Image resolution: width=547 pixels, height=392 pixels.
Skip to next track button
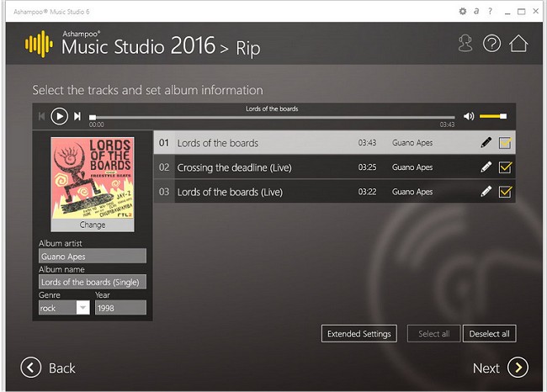pyautogui.click(x=77, y=116)
